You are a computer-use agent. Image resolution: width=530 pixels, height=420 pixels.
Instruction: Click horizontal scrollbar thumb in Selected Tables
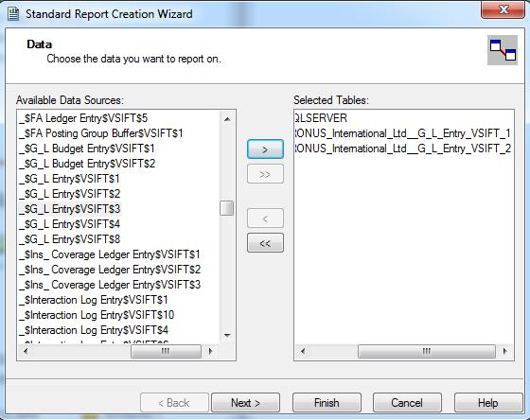coord(427,351)
